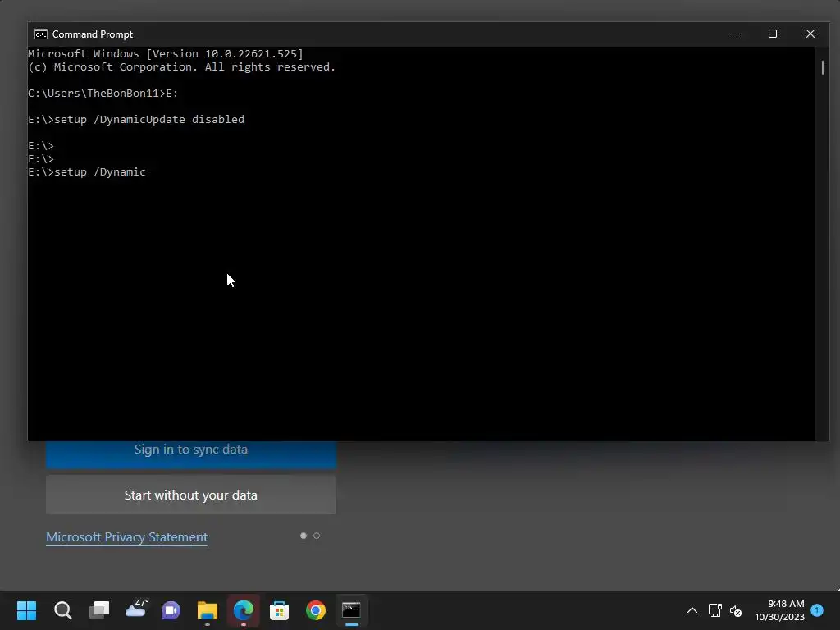Minimize the Command Prompt window
The height and width of the screenshot is (630, 840).
[x=736, y=34]
